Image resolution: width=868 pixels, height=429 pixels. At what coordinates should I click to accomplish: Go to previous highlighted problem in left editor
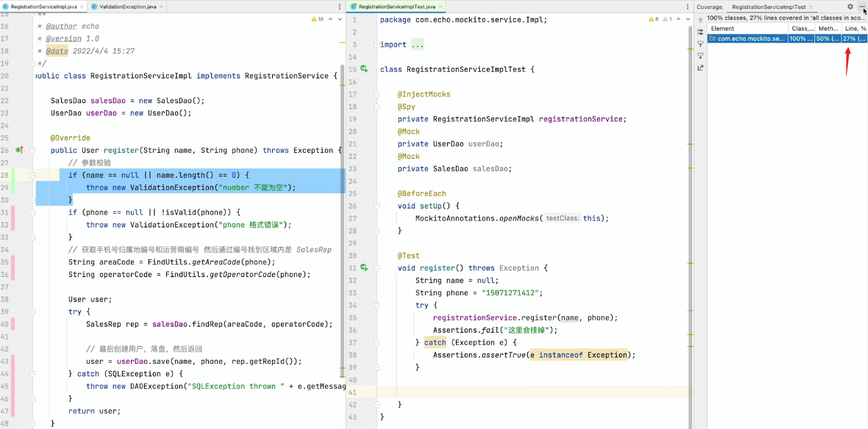pos(331,19)
